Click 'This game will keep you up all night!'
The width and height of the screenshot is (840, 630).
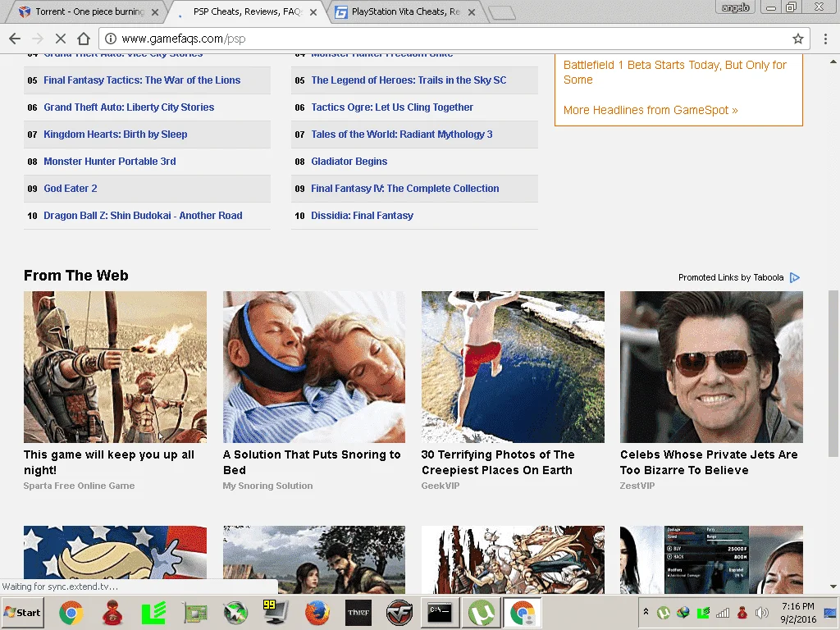pyautogui.click(x=109, y=463)
